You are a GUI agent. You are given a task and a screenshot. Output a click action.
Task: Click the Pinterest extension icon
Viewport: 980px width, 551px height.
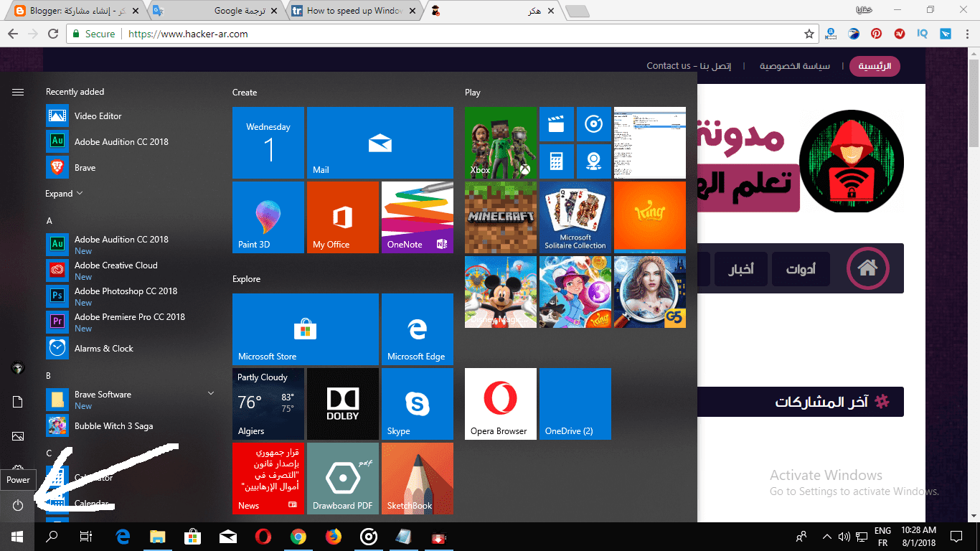coord(877,34)
